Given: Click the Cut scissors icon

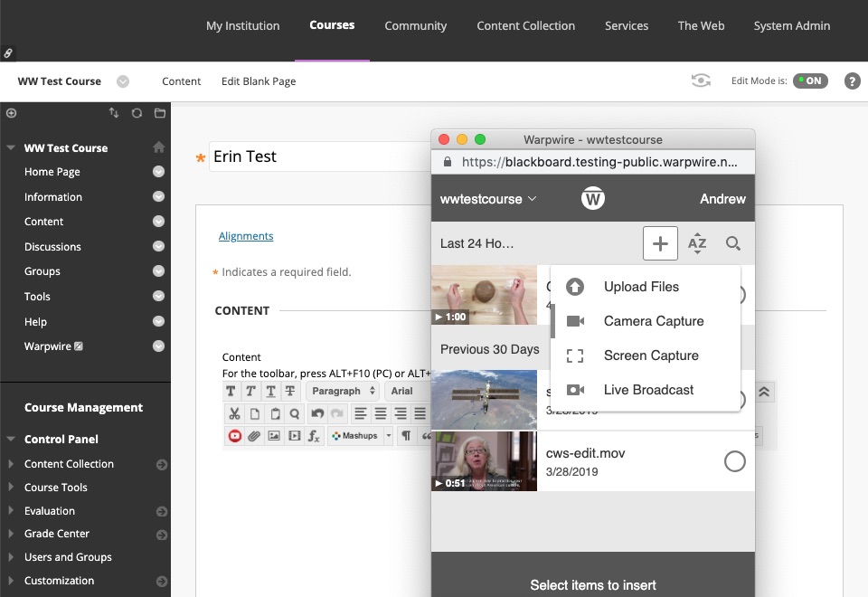Looking at the screenshot, I should pos(234,413).
